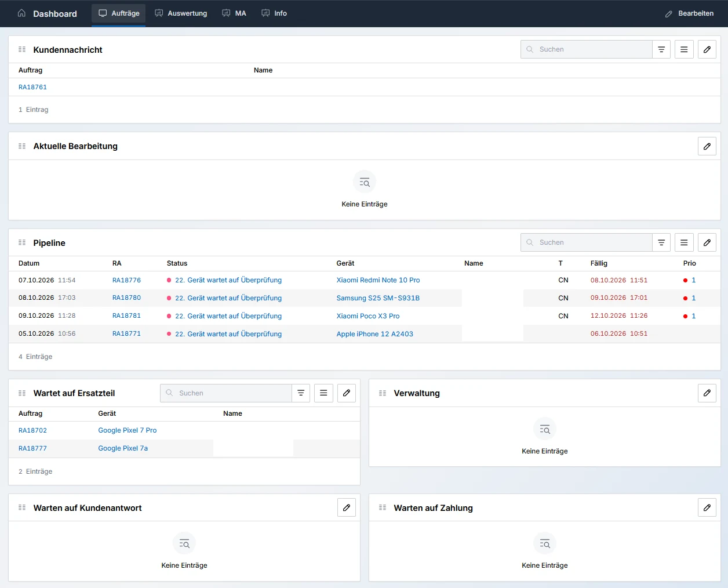The image size is (728, 588).
Task: Click the empty-state icon in Aktuelle Bearbeitung
Action: coord(365,182)
